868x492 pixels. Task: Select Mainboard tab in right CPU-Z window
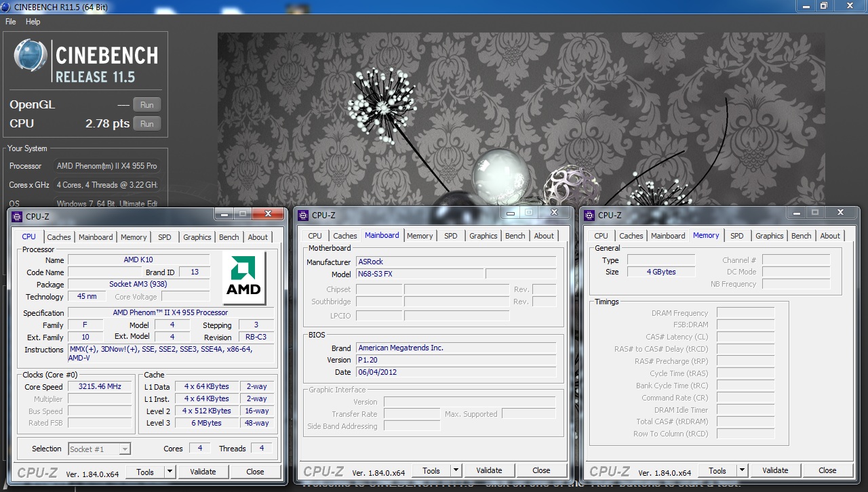tap(668, 236)
